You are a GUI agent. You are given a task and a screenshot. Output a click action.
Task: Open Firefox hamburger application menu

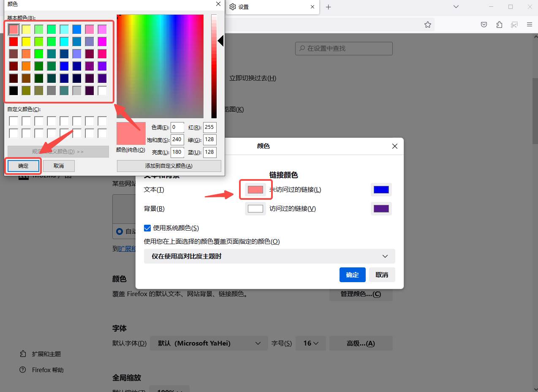pyautogui.click(x=530, y=24)
